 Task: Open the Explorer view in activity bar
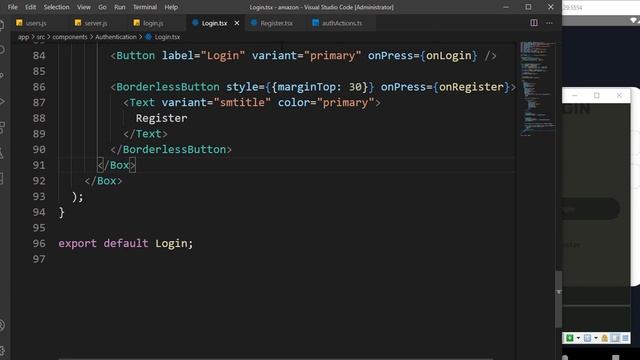(2, 25)
